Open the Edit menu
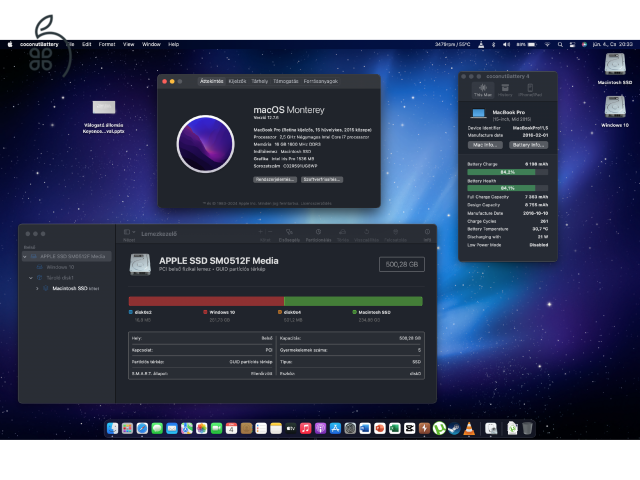640x480 pixels. click(x=87, y=44)
